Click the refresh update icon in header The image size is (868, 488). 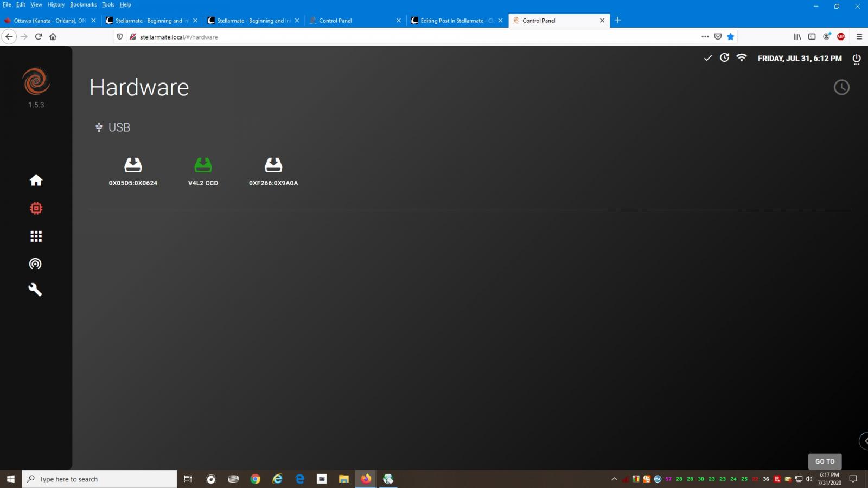click(724, 57)
